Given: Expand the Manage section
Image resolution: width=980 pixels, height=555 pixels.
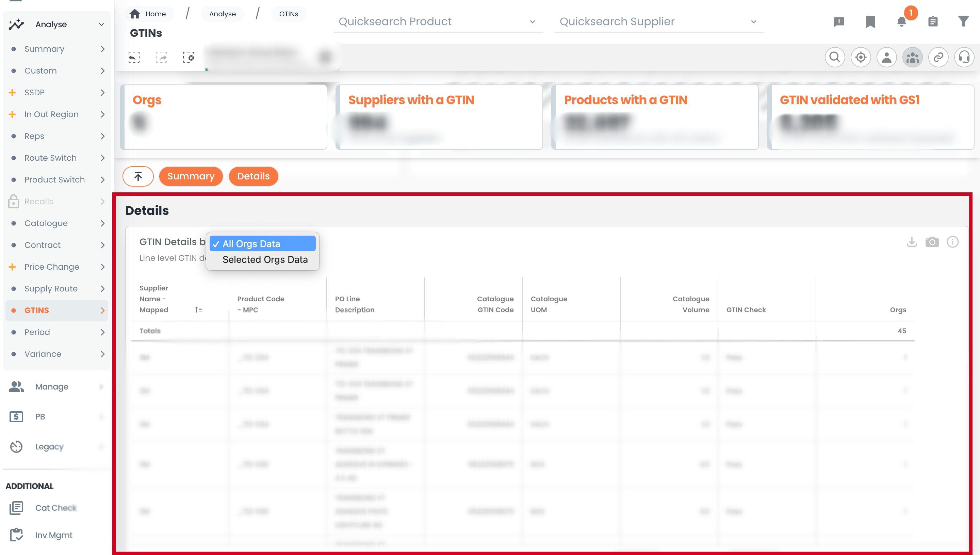Looking at the screenshot, I should 56,386.
